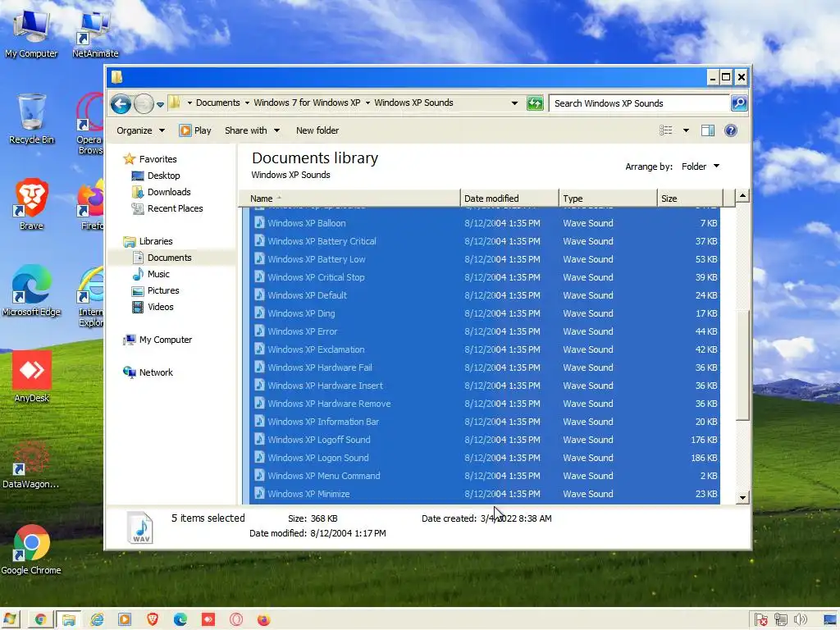Open the Start menu button
The width and height of the screenshot is (840, 630).
tap(10, 619)
